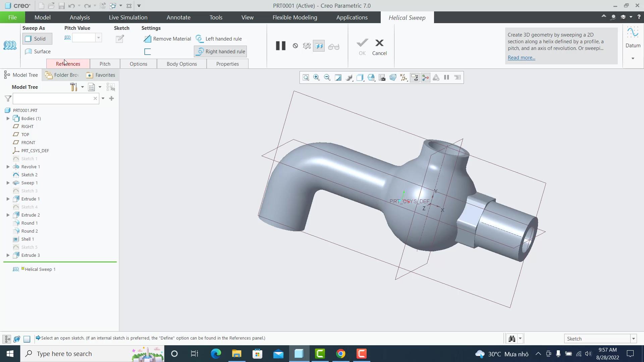Confirm the Helical Sweep with OK
Viewport: 644px width, 362px height.
[362, 47]
